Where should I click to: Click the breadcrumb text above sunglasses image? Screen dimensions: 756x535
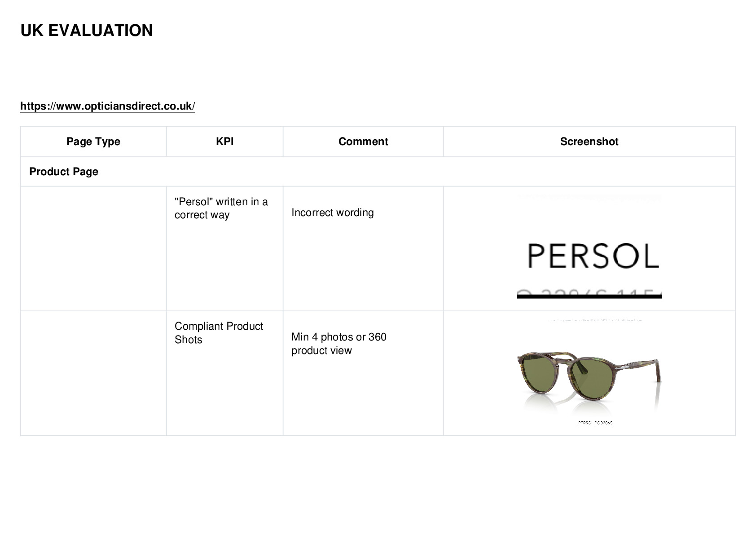[595, 320]
